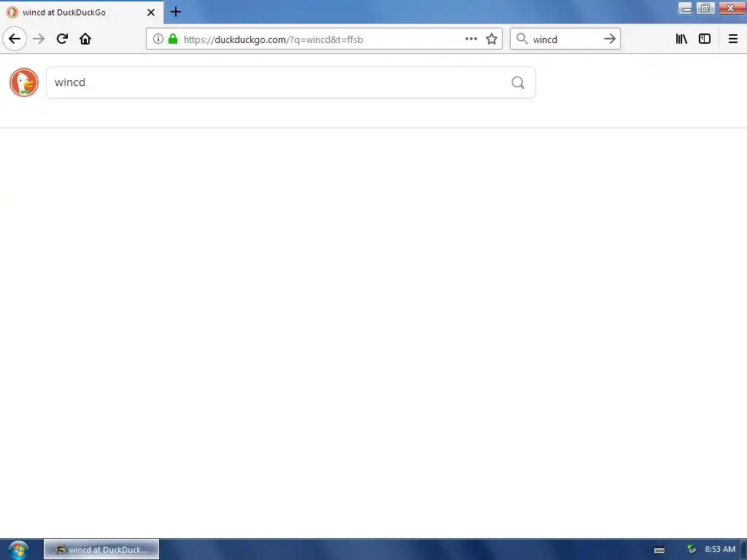
Task: Select the wincd at DuckDuckGo tab
Action: click(82, 12)
